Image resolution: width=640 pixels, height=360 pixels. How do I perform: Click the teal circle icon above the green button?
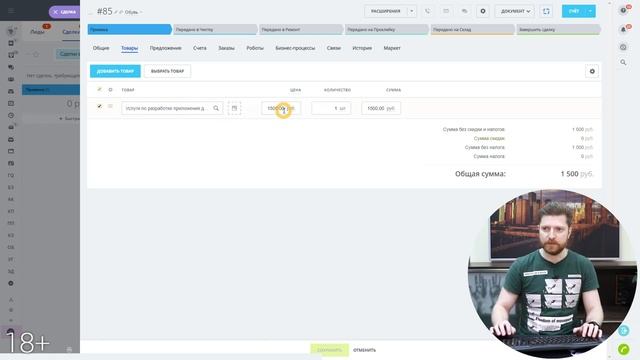(x=624, y=330)
